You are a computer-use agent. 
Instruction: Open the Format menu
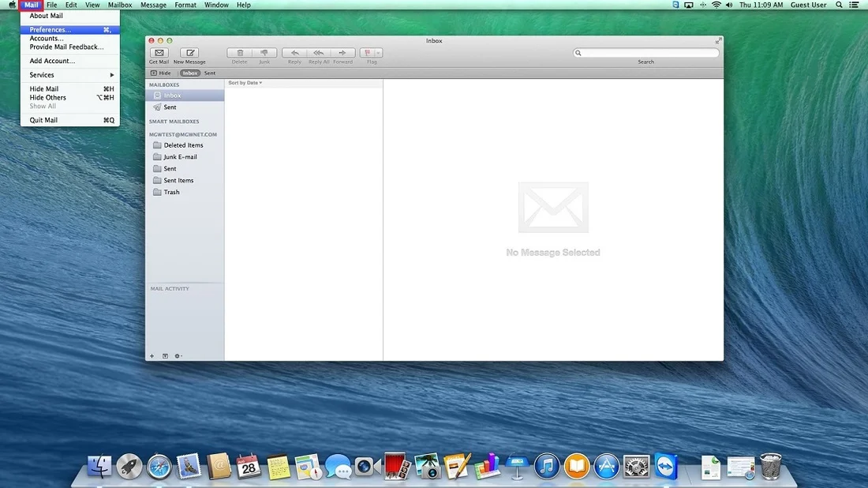coord(185,5)
